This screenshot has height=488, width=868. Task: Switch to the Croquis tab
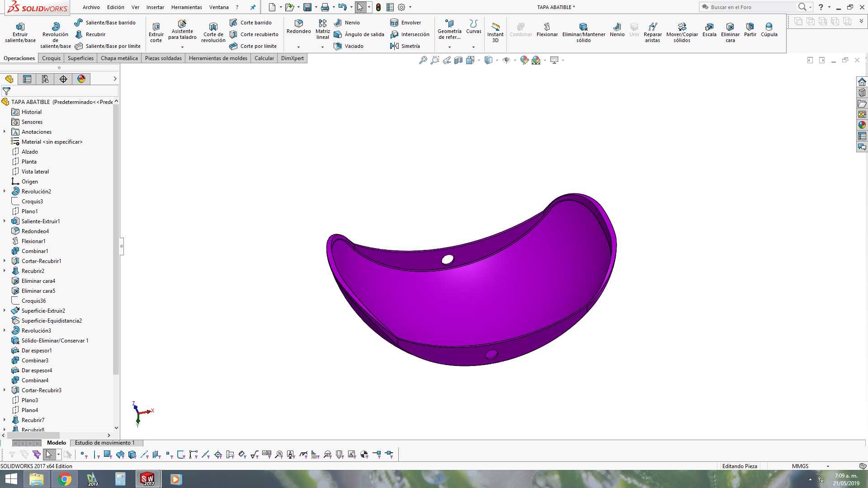(x=51, y=58)
